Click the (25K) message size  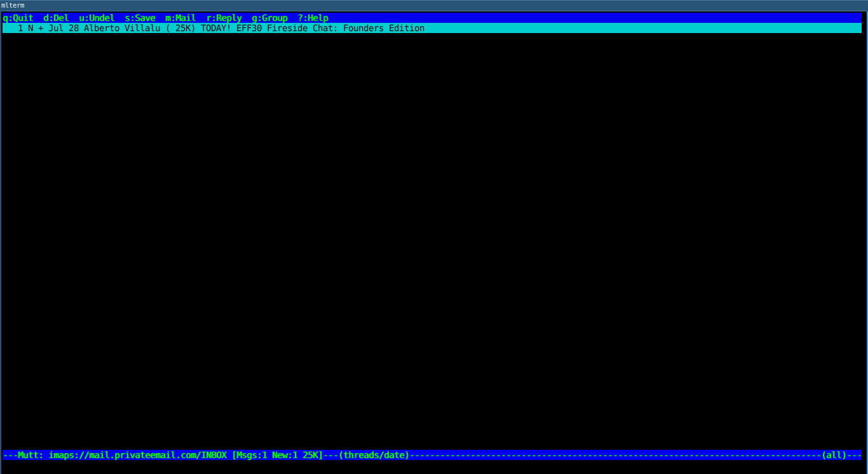[180, 28]
